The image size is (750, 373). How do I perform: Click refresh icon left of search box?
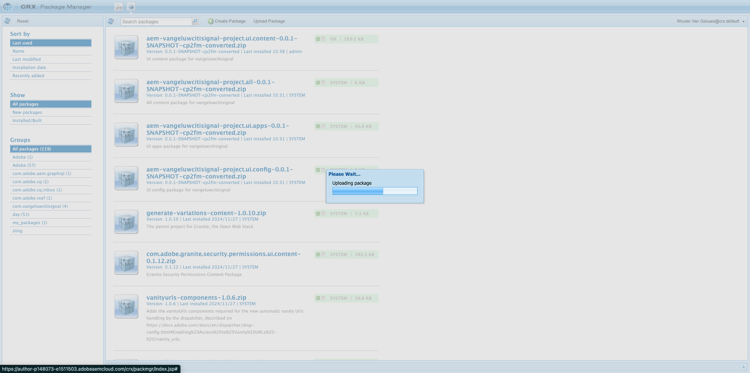click(111, 21)
